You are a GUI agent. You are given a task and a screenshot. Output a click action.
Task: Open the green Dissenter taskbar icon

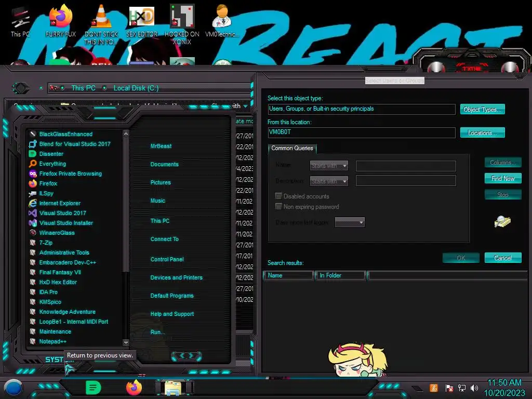coord(94,387)
